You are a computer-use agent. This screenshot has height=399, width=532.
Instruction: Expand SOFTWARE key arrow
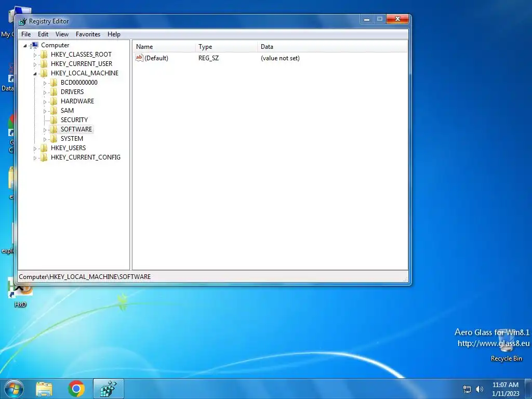[45, 129]
